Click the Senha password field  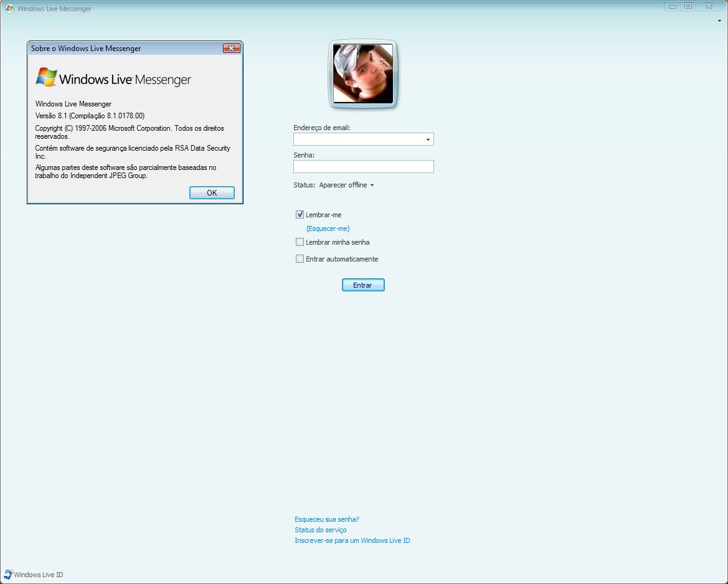click(364, 167)
